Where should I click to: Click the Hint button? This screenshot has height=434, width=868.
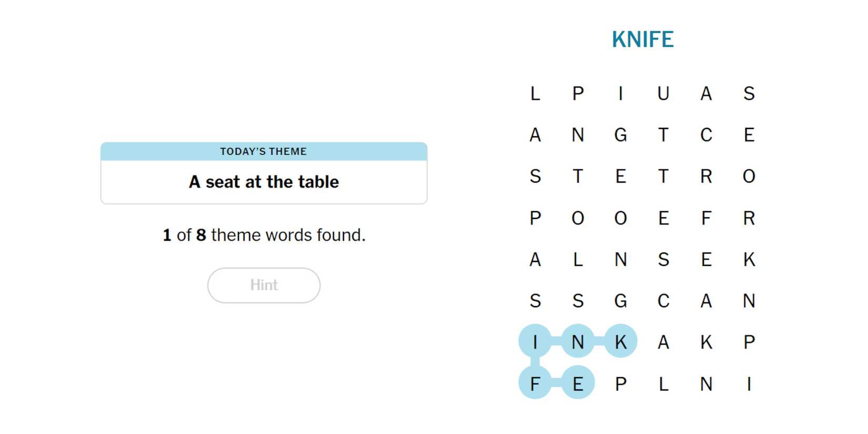[x=264, y=285]
